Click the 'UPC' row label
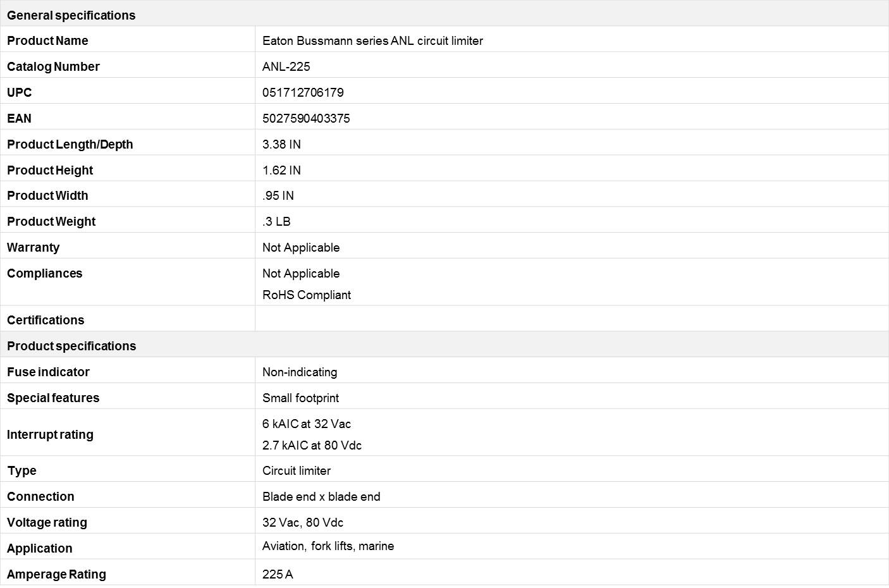The image size is (889, 588). (x=19, y=92)
